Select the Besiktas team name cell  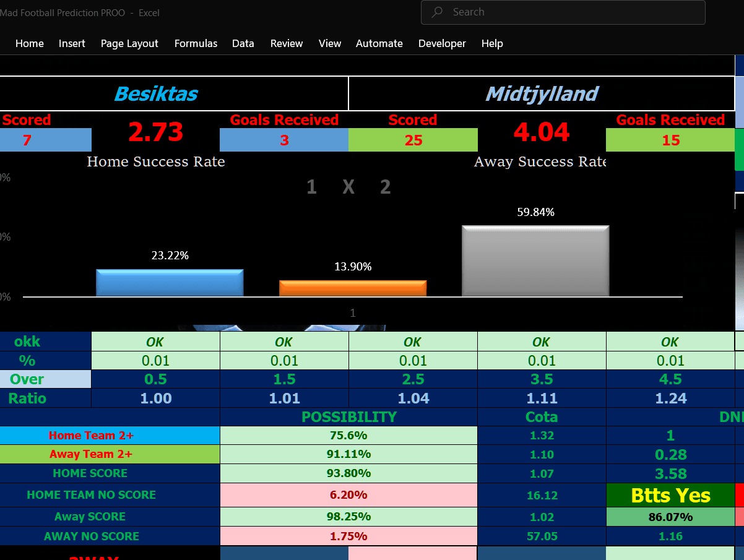[174, 93]
